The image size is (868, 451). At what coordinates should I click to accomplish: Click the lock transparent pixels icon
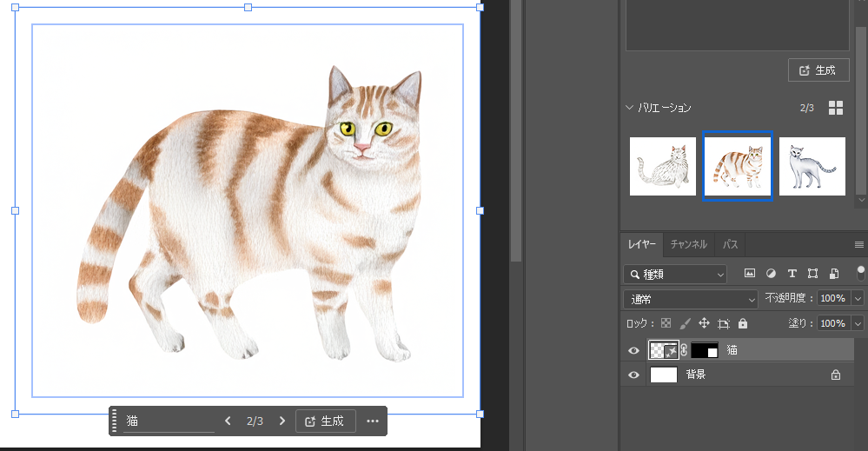[x=666, y=323]
